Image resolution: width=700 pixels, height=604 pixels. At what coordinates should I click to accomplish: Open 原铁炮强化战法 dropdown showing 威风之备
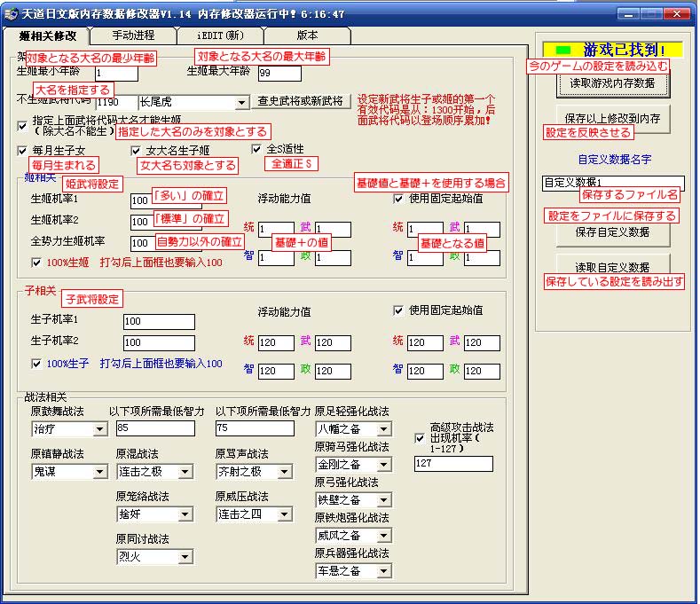tap(383, 536)
